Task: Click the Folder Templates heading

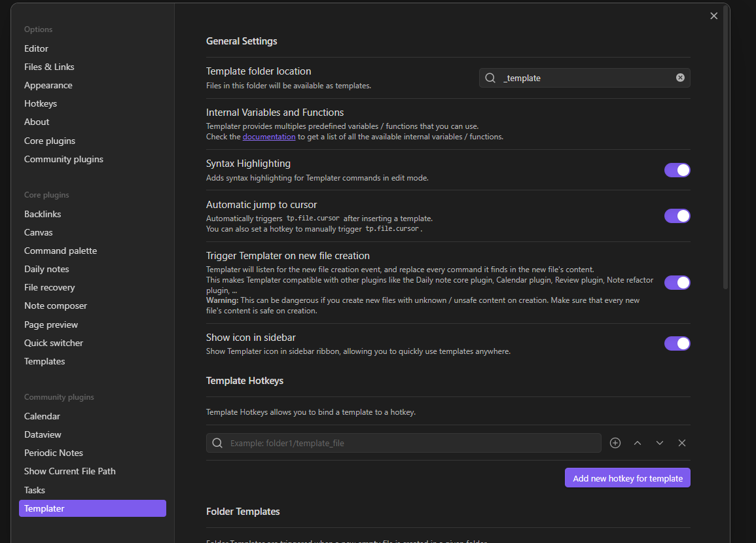Action: tap(243, 512)
